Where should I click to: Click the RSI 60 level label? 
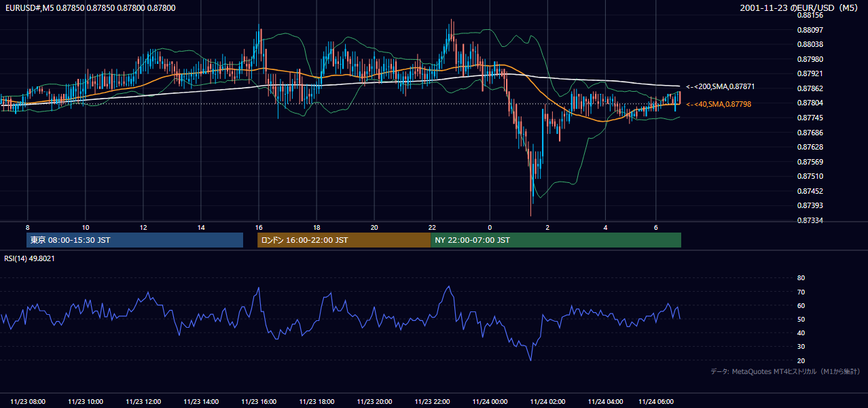pyautogui.click(x=801, y=305)
